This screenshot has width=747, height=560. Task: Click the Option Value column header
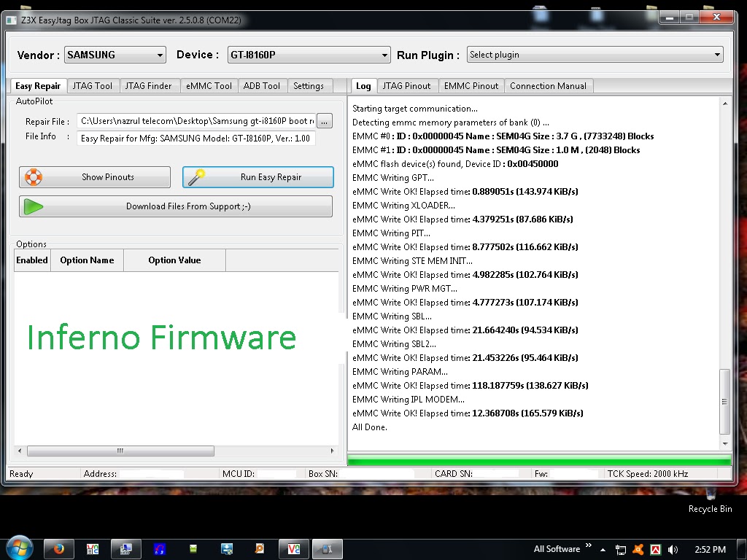click(174, 260)
